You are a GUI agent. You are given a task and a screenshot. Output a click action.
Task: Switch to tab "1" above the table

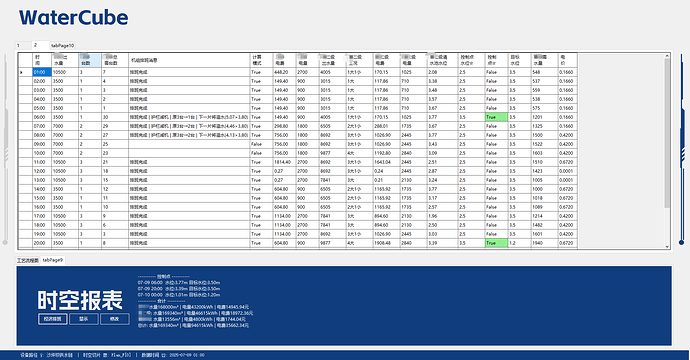[18, 45]
